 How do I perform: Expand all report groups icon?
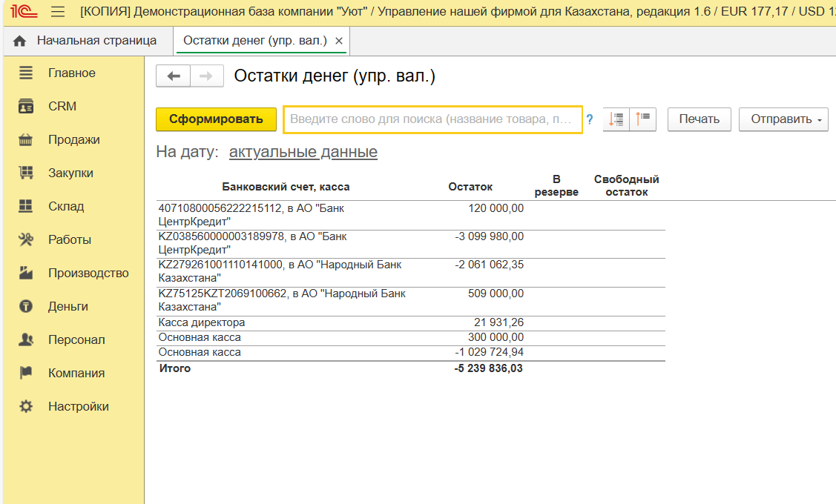coord(617,119)
